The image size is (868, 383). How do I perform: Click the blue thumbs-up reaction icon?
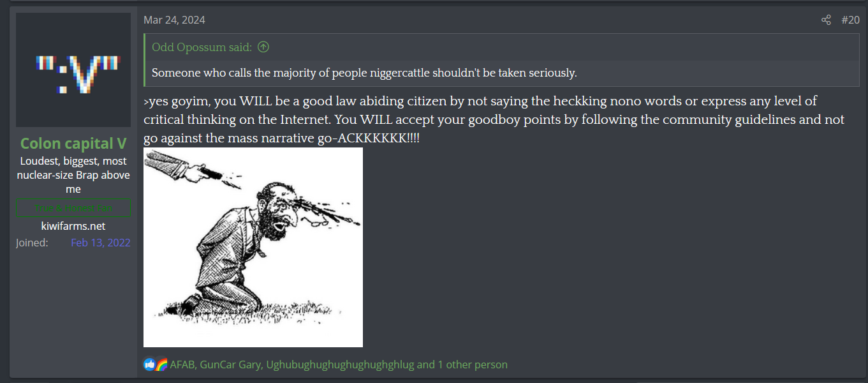coord(150,364)
